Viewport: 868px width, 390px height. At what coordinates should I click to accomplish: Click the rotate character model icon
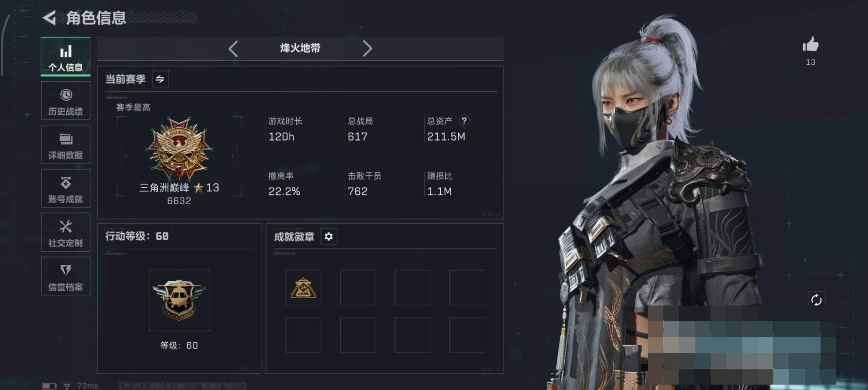click(816, 300)
